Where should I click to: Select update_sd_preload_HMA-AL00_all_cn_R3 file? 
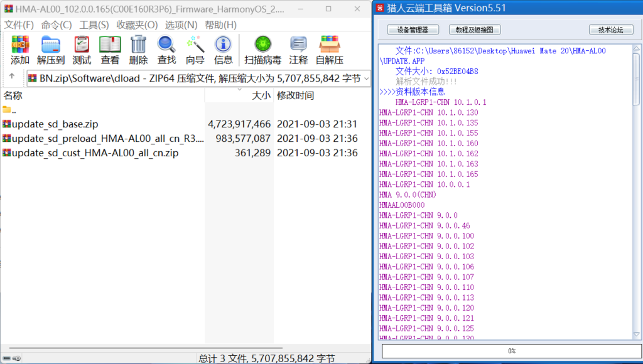coord(103,139)
